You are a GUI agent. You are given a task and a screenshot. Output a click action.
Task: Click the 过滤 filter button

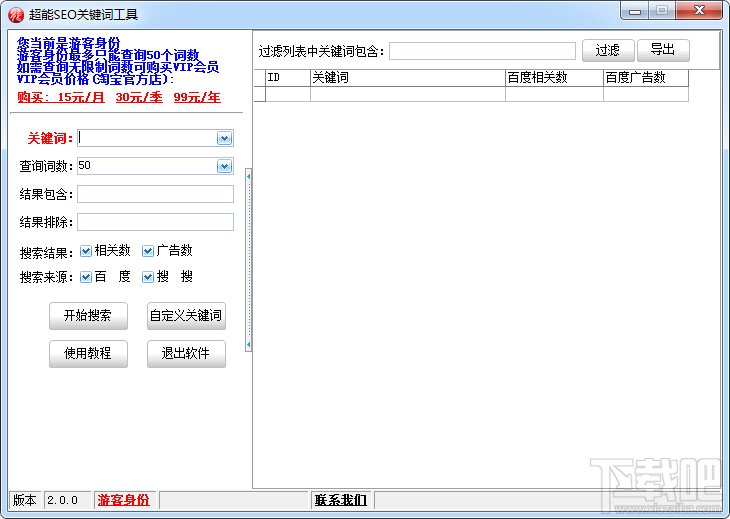coord(608,50)
